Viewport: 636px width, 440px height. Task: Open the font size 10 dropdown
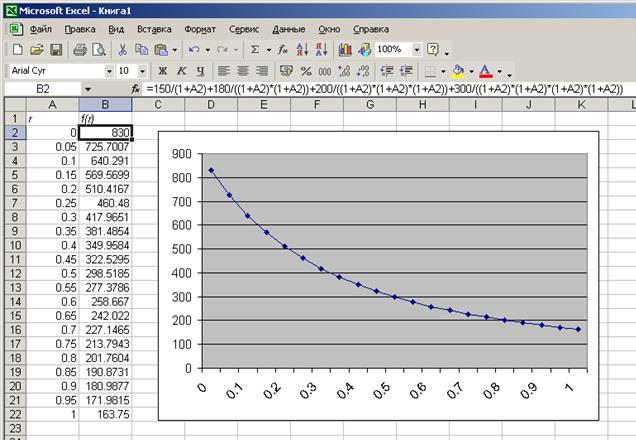(141, 71)
